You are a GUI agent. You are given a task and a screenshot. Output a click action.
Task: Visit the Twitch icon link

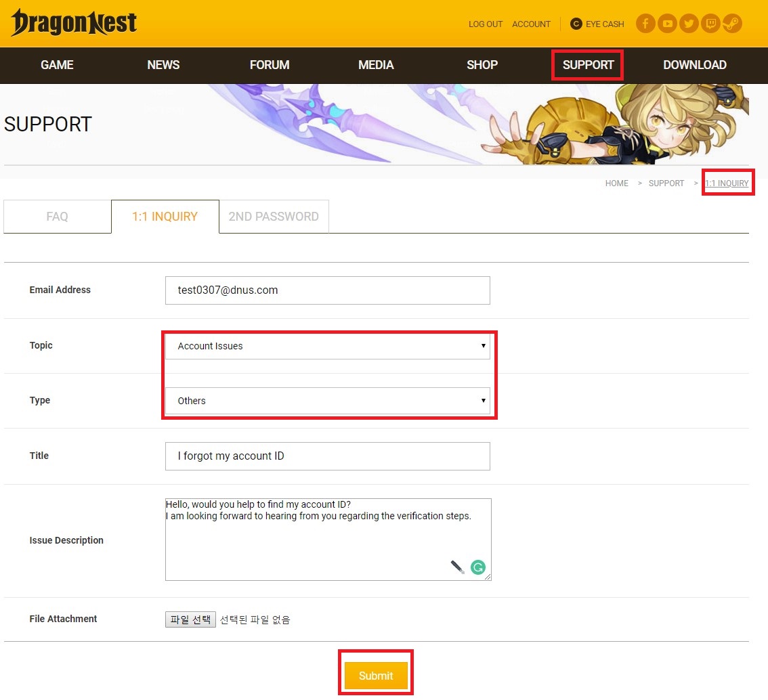click(x=710, y=24)
